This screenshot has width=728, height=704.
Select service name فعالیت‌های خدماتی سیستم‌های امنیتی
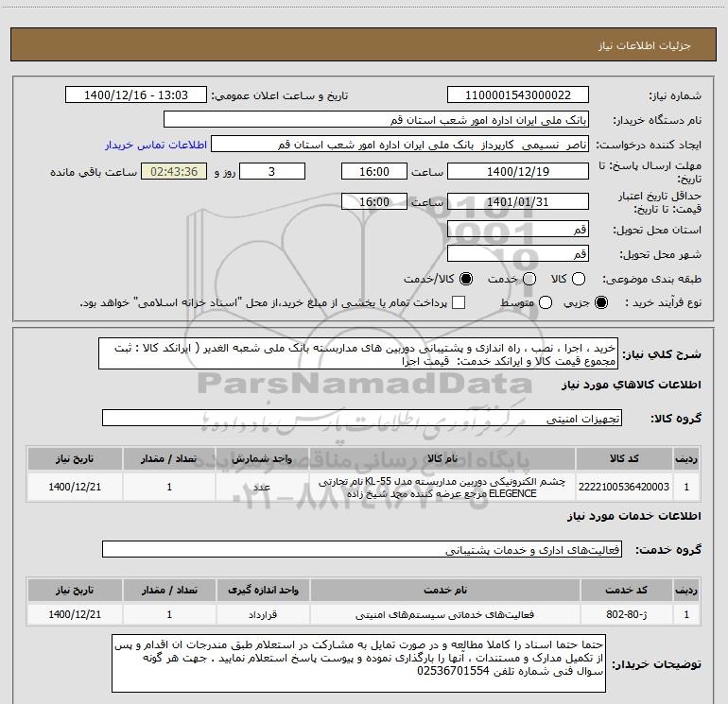444,614
